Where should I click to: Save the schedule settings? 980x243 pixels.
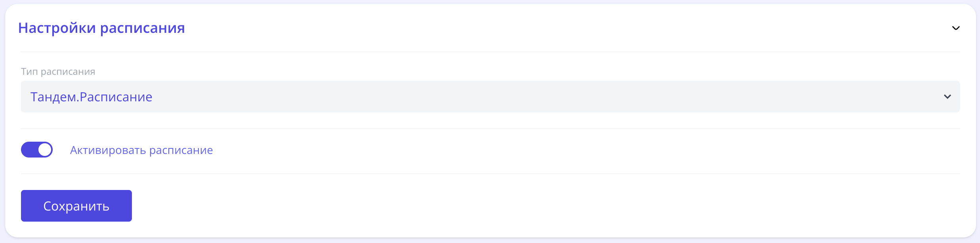coord(76,206)
